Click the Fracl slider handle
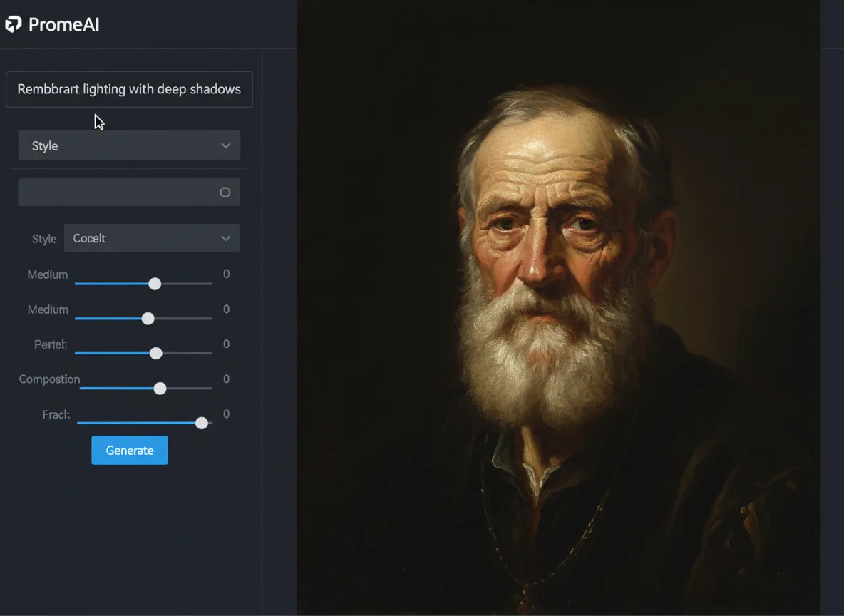844x616 pixels. click(x=201, y=423)
